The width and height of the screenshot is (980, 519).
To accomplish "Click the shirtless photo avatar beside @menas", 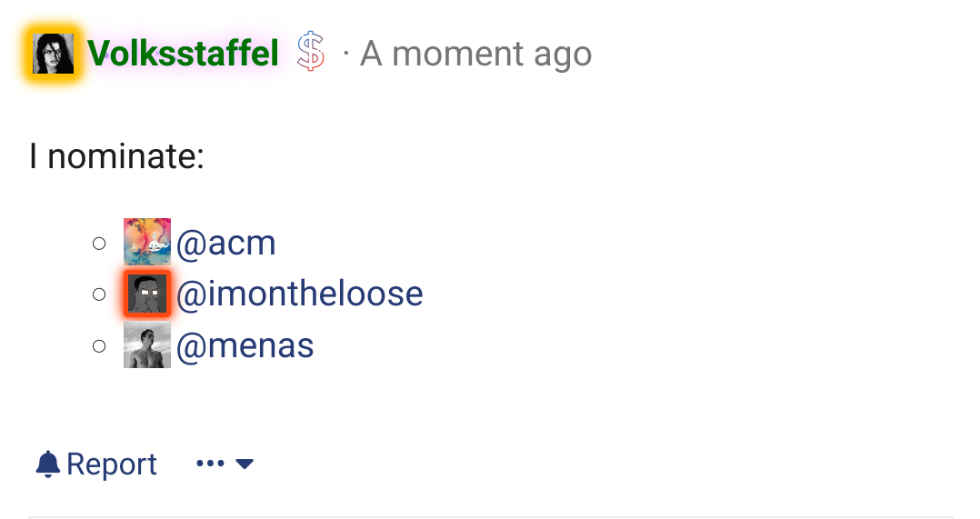I will 147,345.
